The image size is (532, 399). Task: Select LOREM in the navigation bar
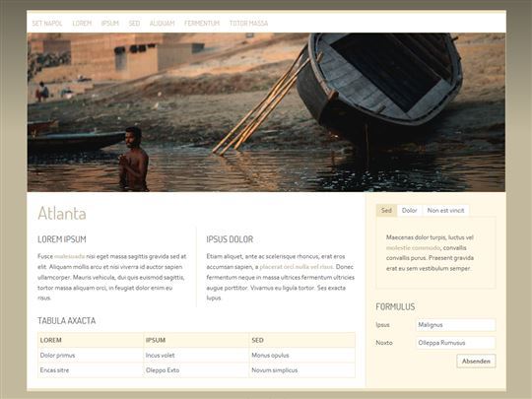(x=82, y=24)
